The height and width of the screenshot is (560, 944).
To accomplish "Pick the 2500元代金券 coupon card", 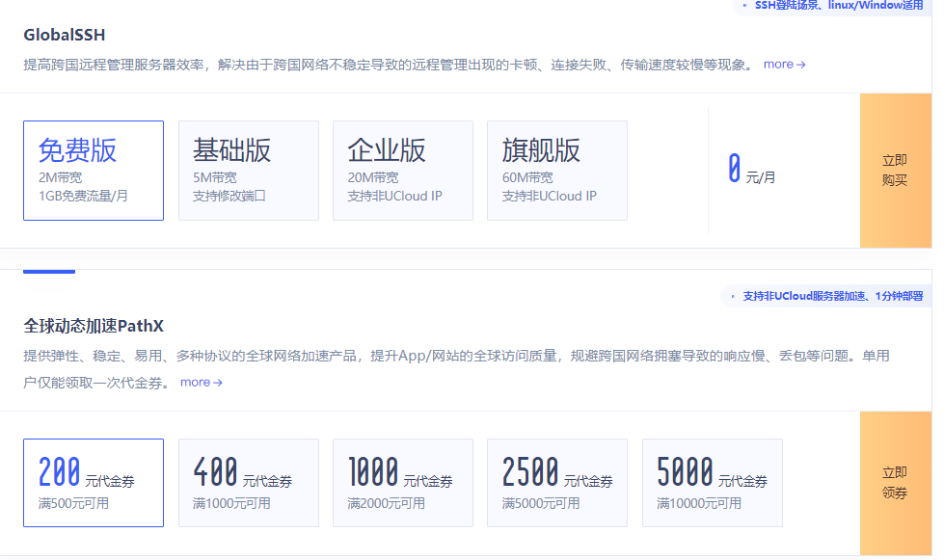I will (x=557, y=483).
